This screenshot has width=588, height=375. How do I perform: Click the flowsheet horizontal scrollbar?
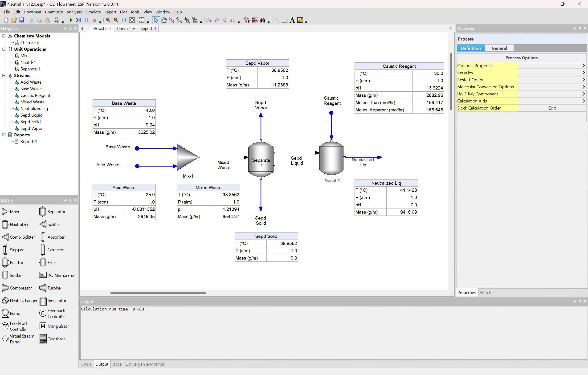click(158, 293)
